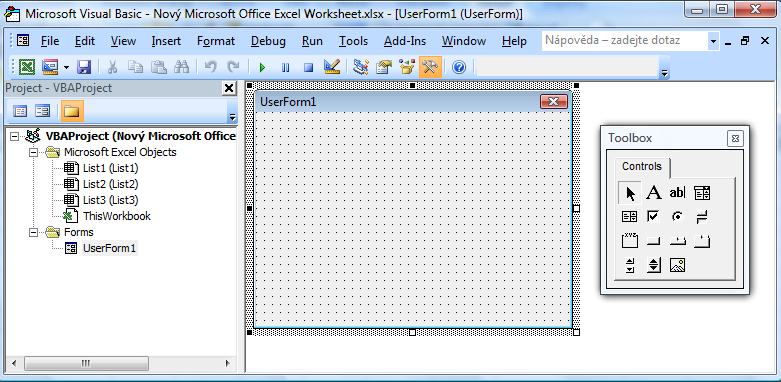Click the Paste clipboard icon

click(x=158, y=67)
